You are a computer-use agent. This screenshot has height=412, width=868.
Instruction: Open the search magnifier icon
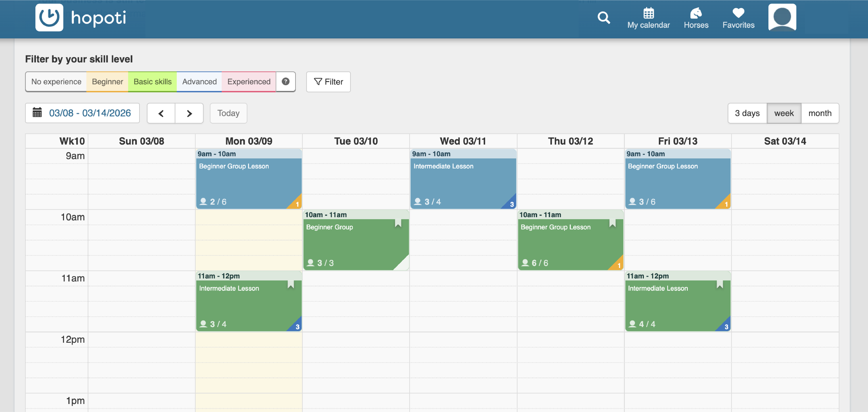tap(604, 18)
